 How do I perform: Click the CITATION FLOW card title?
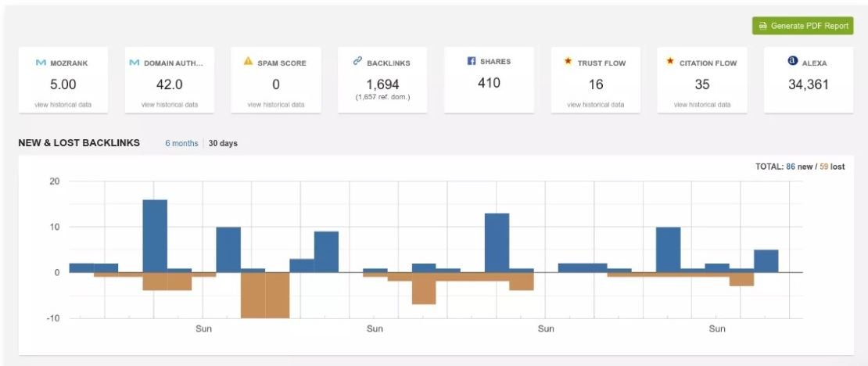708,63
